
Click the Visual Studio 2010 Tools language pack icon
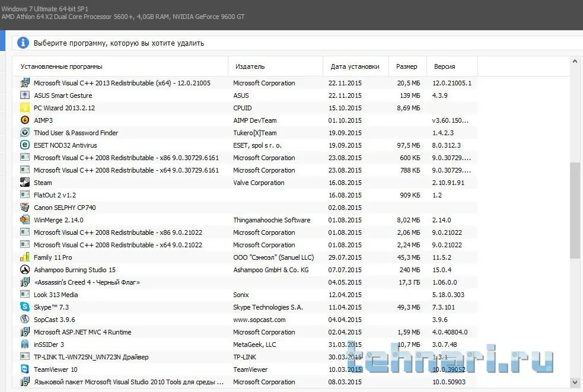(25, 382)
